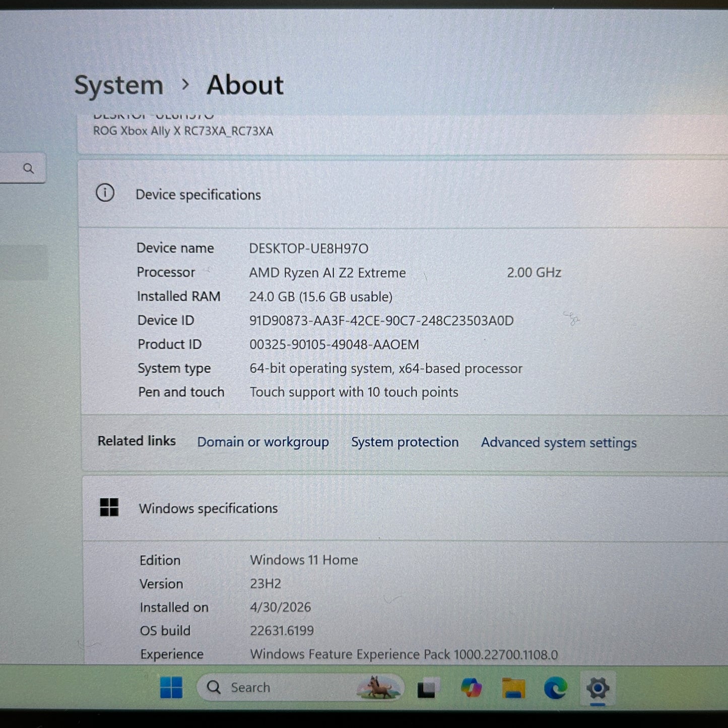Image resolution: width=728 pixels, height=728 pixels.
Task: Select the version value 23H2
Action: 266,583
